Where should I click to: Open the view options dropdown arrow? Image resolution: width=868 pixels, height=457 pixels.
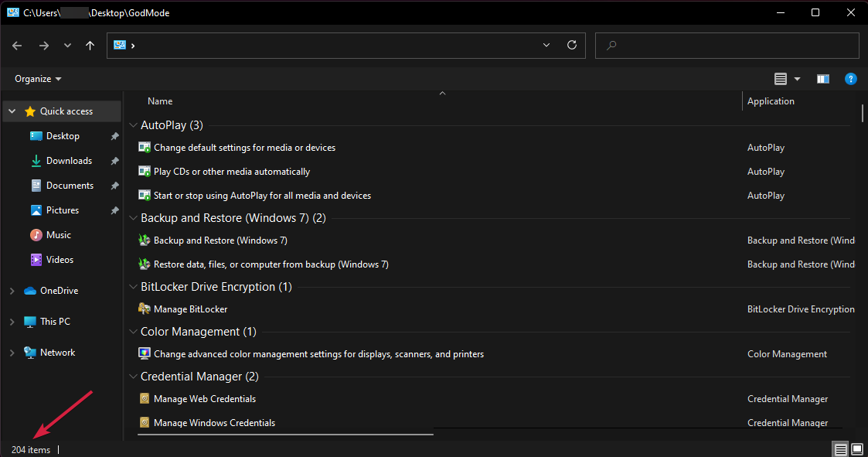pyautogui.click(x=797, y=79)
